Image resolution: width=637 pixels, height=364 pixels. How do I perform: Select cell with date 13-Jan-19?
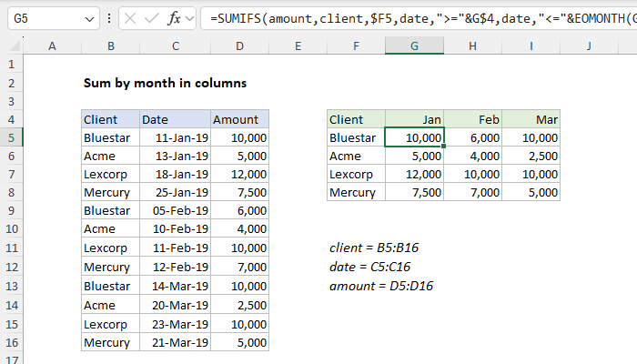pyautogui.click(x=175, y=156)
